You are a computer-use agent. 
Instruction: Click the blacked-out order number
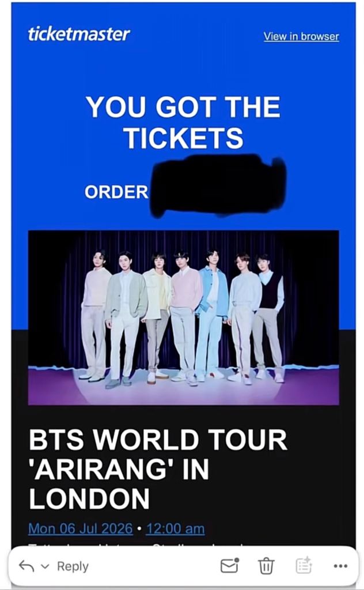[x=218, y=186]
